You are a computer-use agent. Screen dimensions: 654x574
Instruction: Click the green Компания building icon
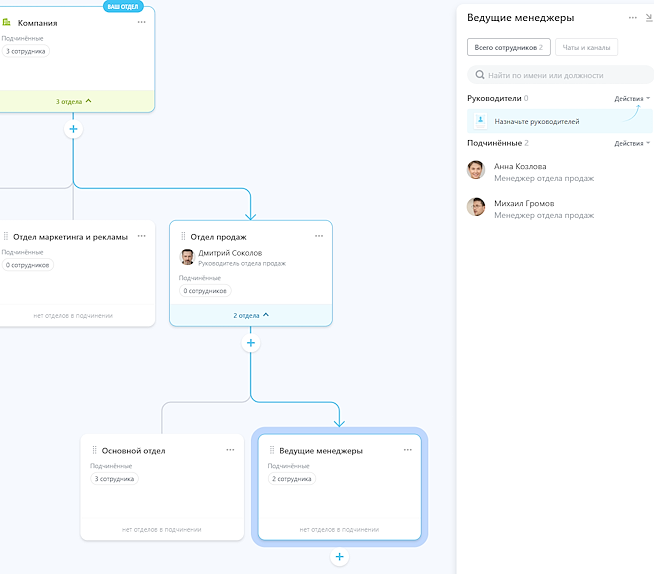6,22
